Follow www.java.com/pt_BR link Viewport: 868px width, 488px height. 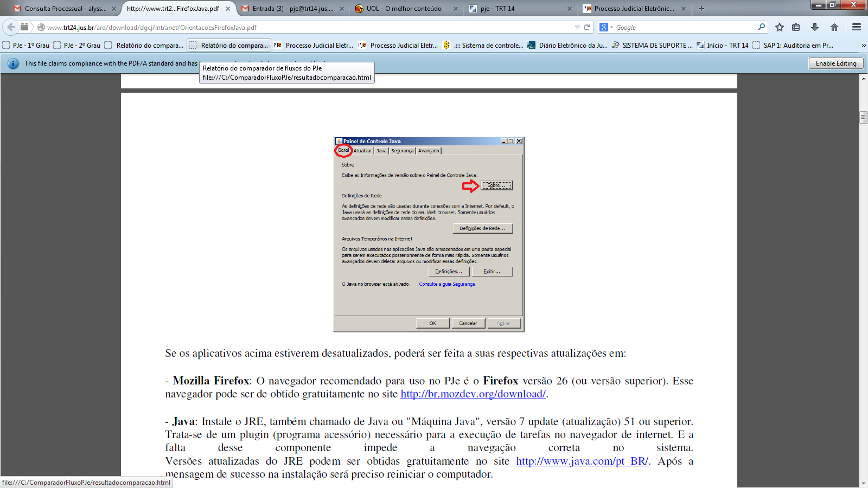582,461
